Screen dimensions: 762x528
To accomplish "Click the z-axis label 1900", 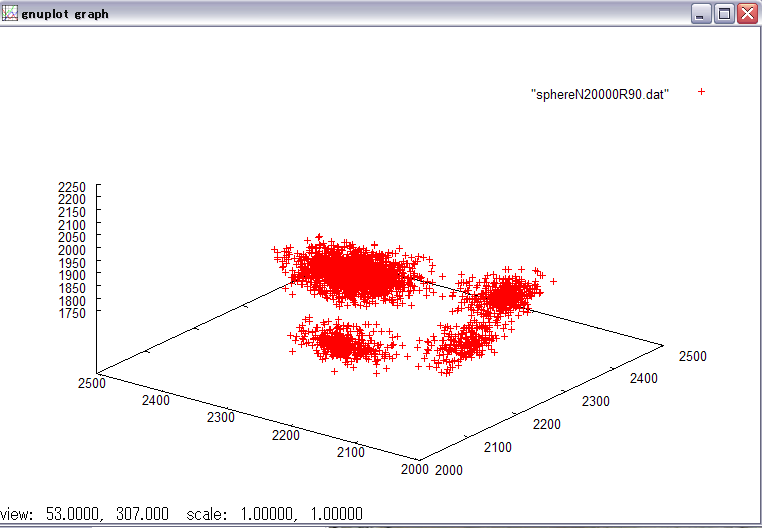I will 71,275.
